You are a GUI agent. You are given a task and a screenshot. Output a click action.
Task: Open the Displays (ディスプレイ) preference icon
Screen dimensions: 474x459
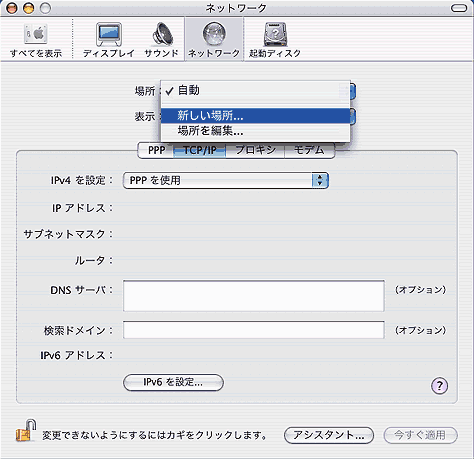[x=109, y=35]
